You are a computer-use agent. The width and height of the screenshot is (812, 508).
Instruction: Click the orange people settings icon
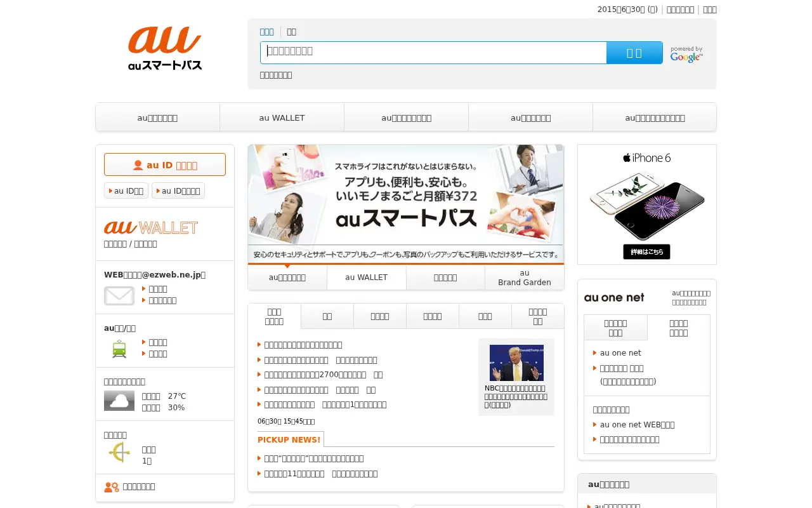[x=112, y=487]
